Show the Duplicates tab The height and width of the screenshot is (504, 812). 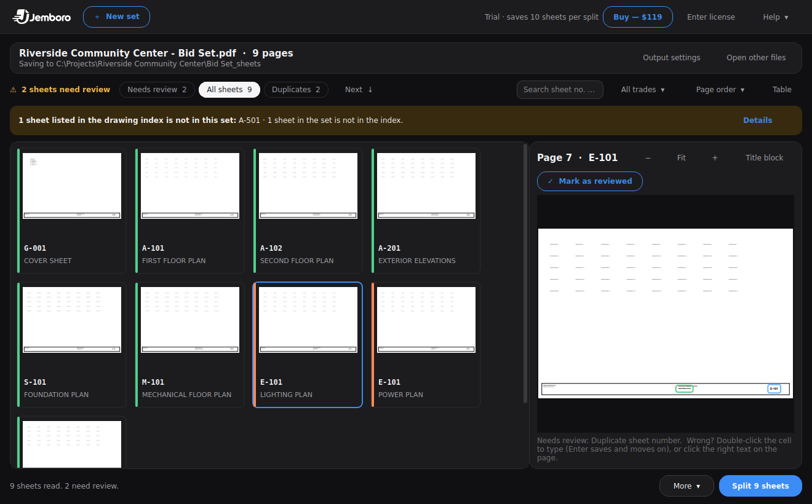(296, 90)
